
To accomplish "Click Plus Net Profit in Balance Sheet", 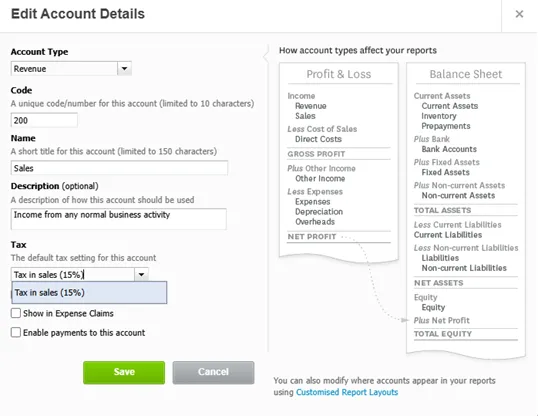I will coord(441,321).
